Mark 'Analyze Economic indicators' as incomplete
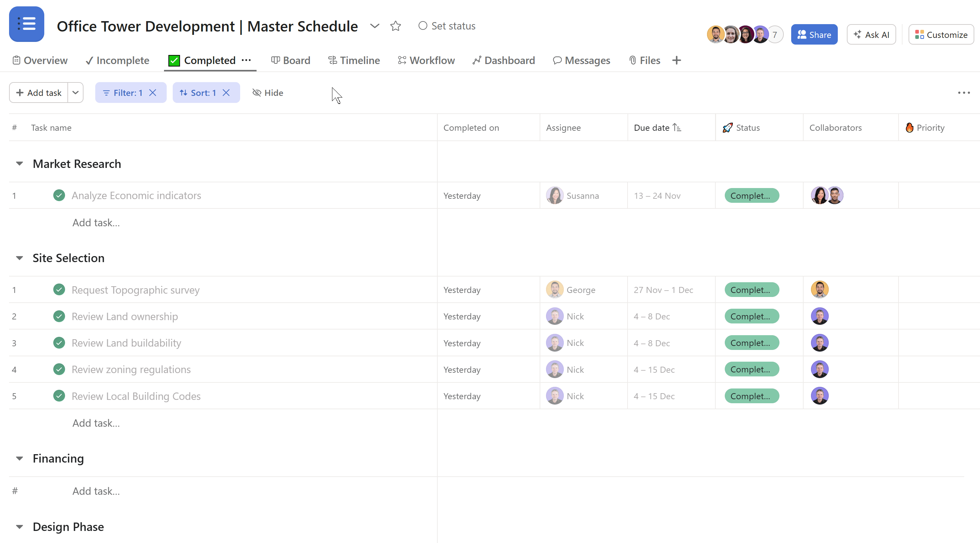The height and width of the screenshot is (543, 980). click(x=59, y=195)
